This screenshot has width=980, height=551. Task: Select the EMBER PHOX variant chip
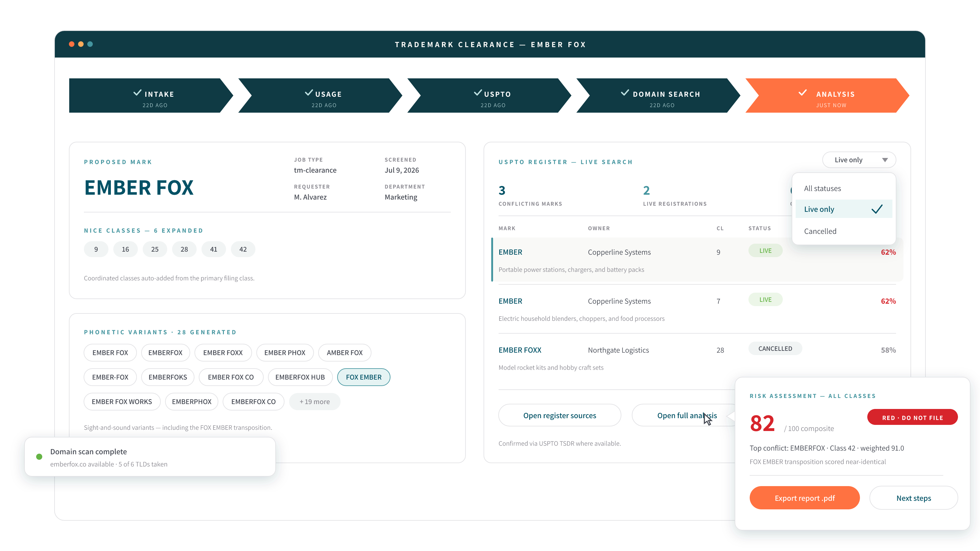coord(285,353)
